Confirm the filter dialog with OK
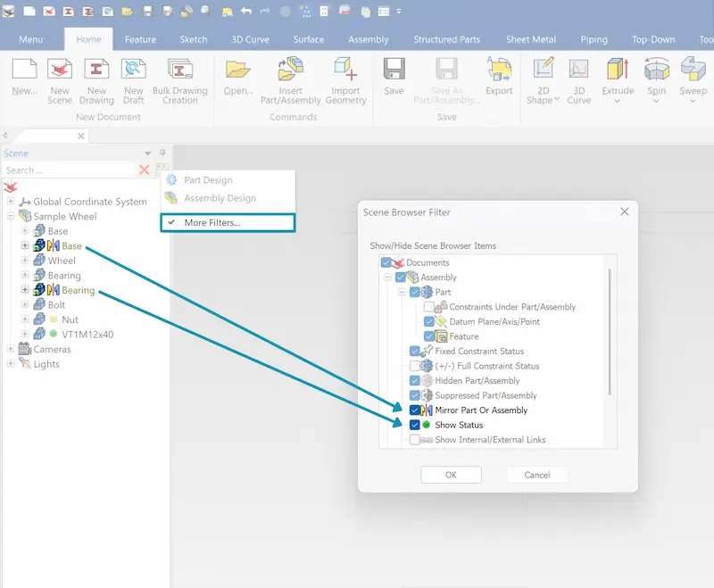The image size is (714, 588). click(451, 475)
